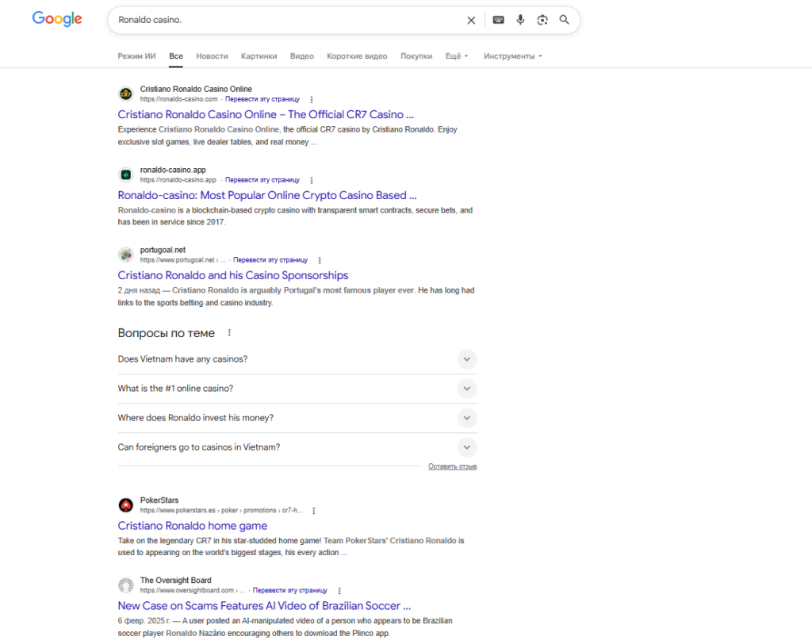Click Оставить отзыв feedback link
Image resolution: width=812 pixels, height=644 pixels.
[453, 466]
